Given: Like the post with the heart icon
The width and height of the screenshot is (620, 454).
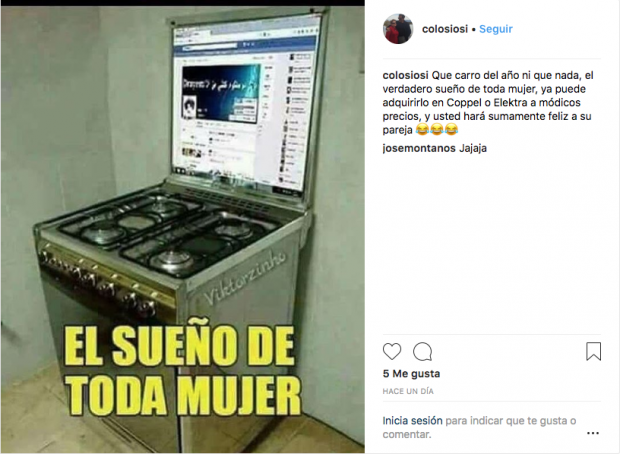Looking at the screenshot, I should [392, 351].
